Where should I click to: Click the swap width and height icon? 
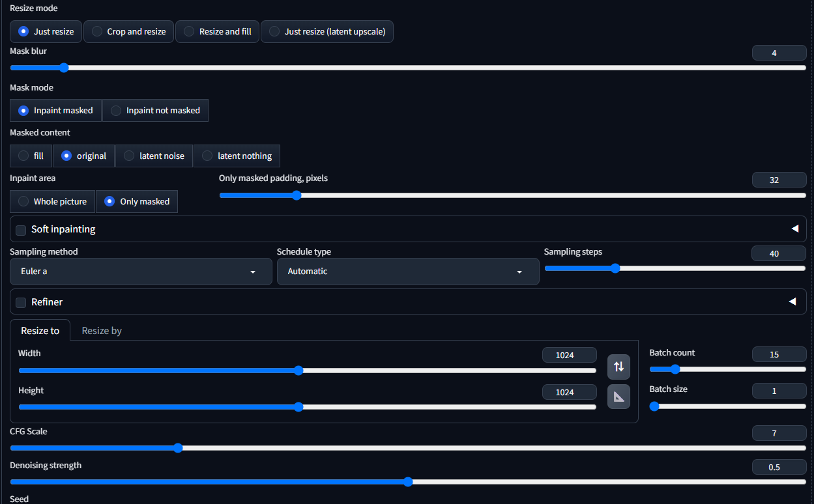[618, 367]
